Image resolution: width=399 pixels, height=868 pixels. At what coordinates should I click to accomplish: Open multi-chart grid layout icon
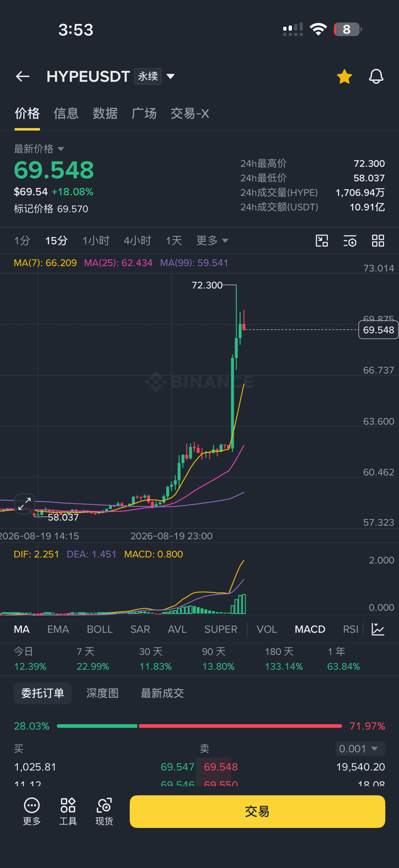coord(378,241)
